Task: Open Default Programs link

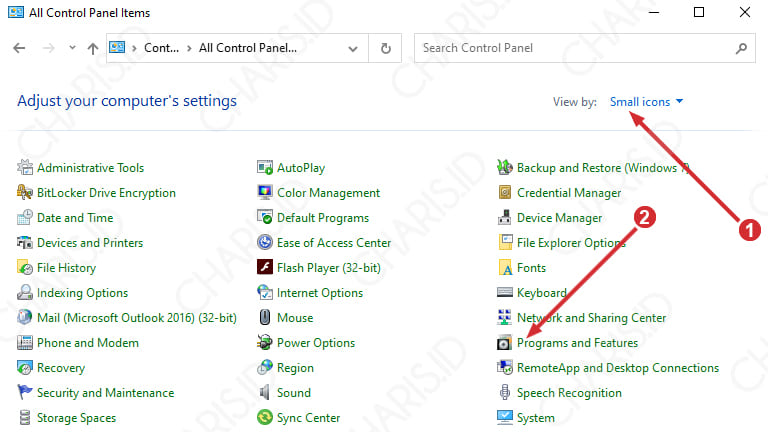Action: pyautogui.click(x=323, y=218)
